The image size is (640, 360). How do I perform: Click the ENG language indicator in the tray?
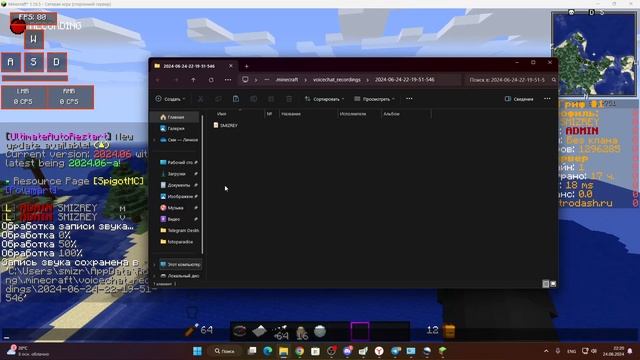click(571, 351)
